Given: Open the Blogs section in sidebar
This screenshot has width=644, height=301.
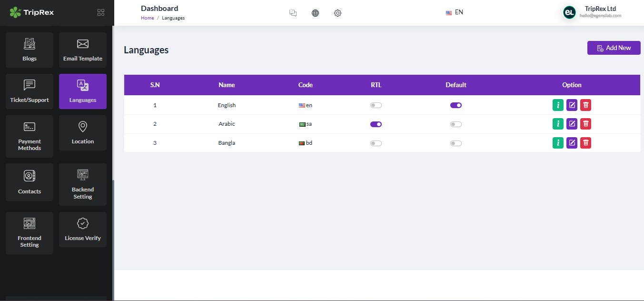Looking at the screenshot, I should (29, 50).
